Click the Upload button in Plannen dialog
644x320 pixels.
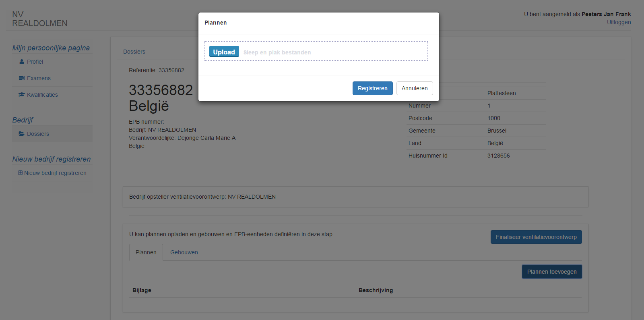[x=224, y=52]
